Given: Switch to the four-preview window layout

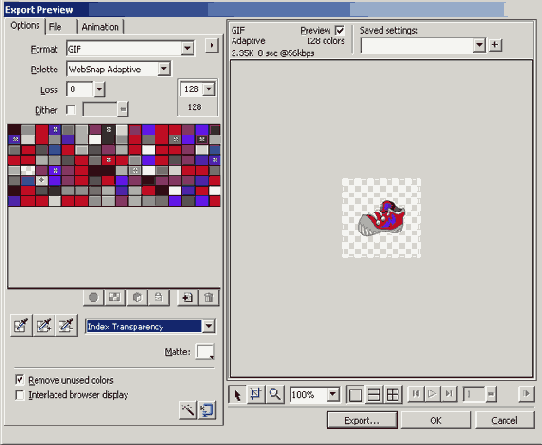Looking at the screenshot, I should coord(393,395).
